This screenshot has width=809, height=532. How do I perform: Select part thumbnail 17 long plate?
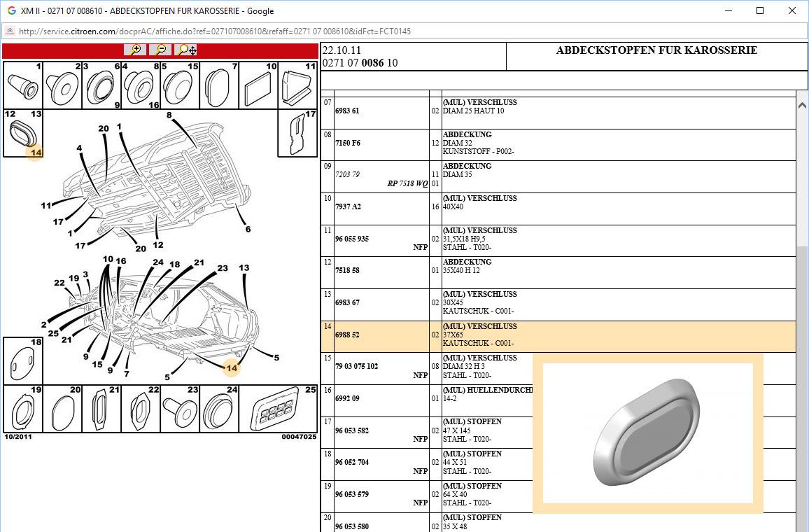point(297,132)
